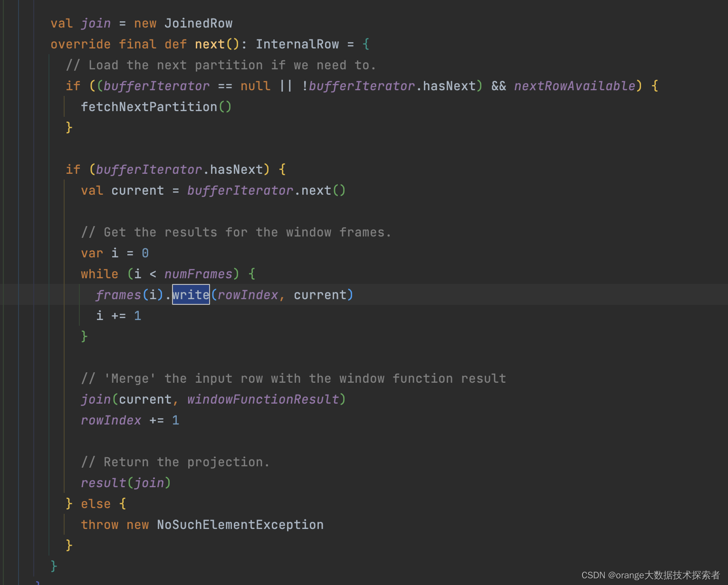
Task: Click 'i += 1' statement
Action: 119,316
